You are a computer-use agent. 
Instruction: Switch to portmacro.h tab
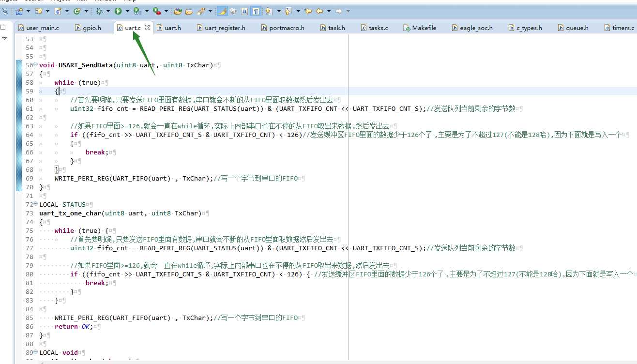pos(283,28)
